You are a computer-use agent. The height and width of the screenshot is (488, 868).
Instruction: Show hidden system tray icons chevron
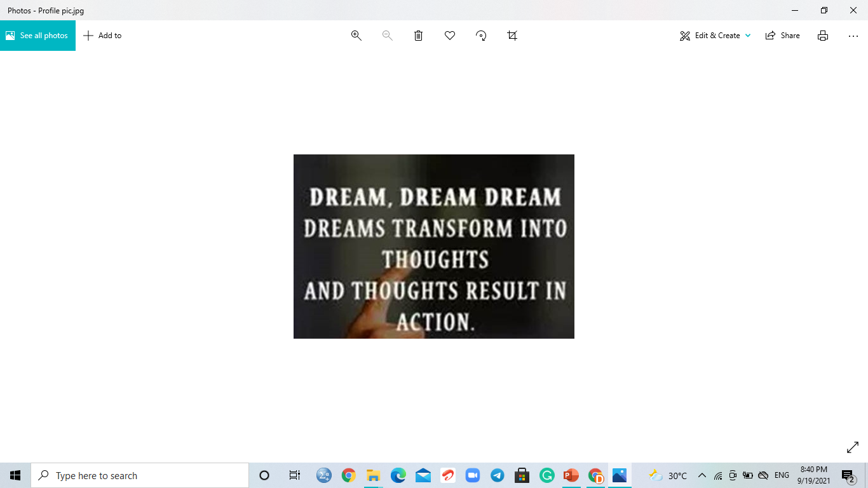point(702,475)
